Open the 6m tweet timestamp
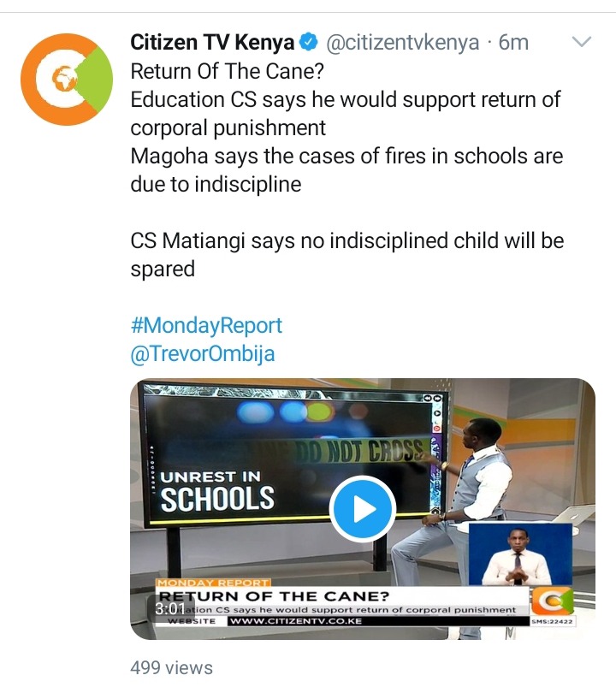The image size is (616, 687). (x=513, y=43)
